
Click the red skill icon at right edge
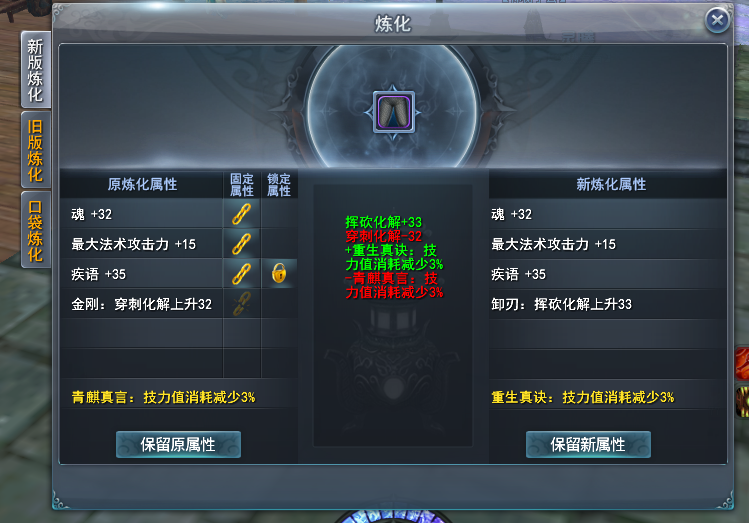(x=743, y=364)
